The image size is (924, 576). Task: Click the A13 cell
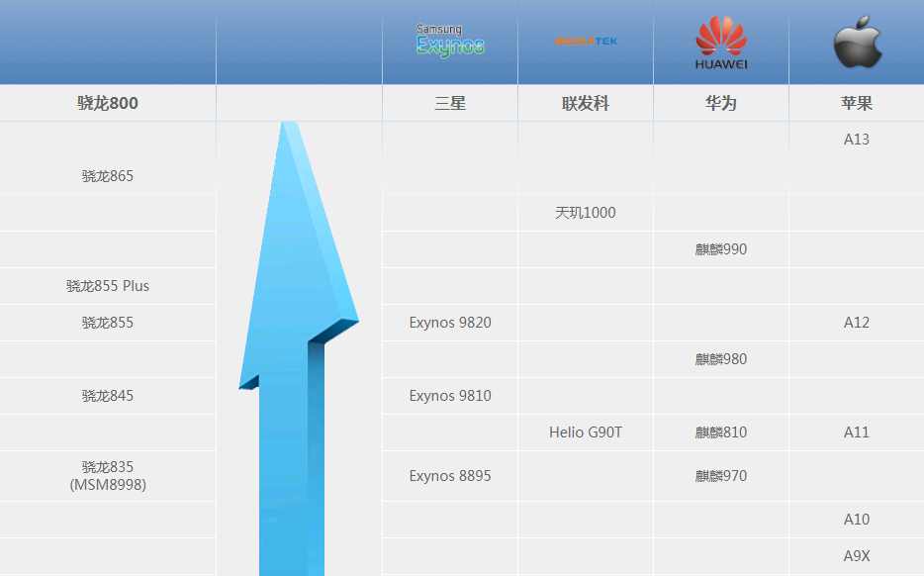pos(857,140)
